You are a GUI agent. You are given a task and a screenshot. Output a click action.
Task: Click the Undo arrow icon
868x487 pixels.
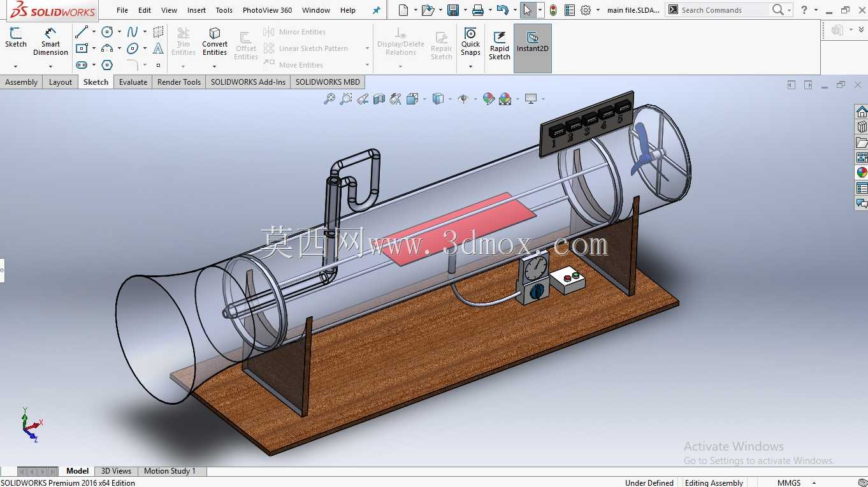[x=503, y=10]
